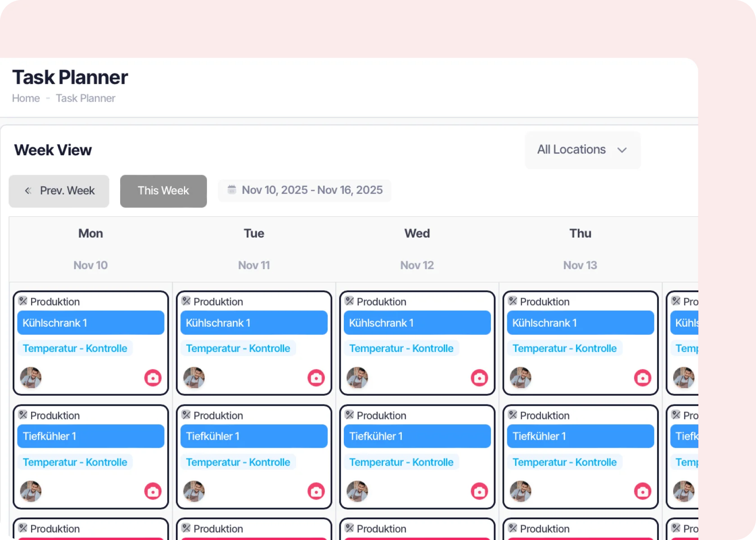Open Wednesday Tiefkühler 1 task
This screenshot has width=756, height=540.
(417, 436)
